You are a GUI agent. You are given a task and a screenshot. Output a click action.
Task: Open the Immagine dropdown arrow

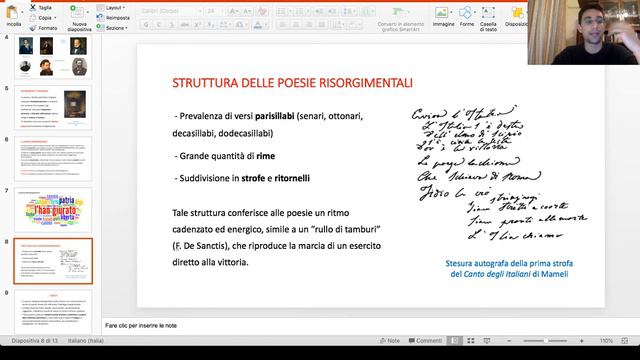[x=451, y=12]
